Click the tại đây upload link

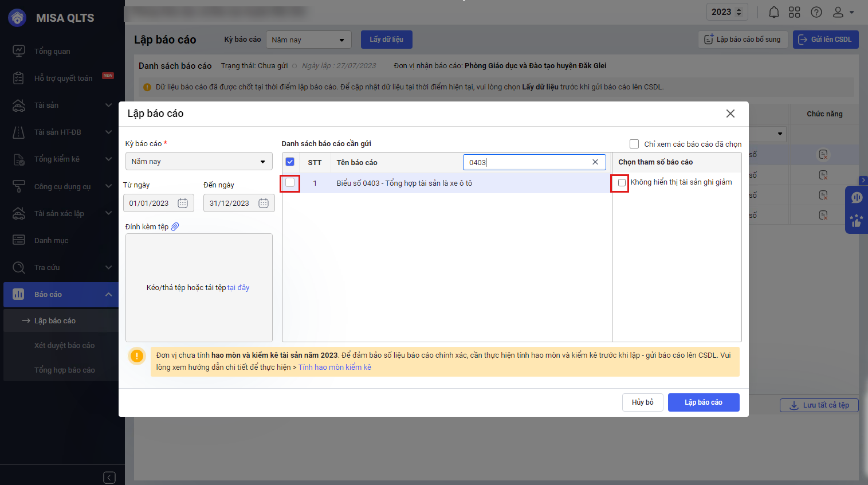pos(238,287)
